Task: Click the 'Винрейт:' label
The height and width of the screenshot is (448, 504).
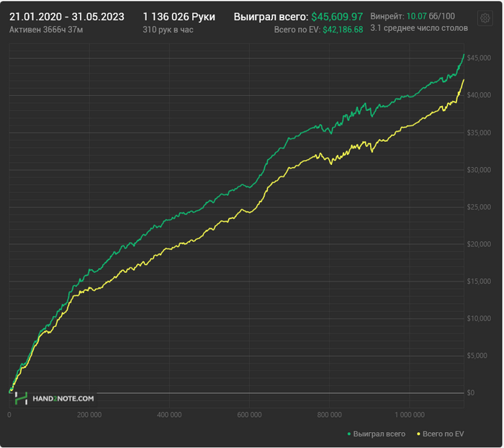Action: pyautogui.click(x=387, y=16)
